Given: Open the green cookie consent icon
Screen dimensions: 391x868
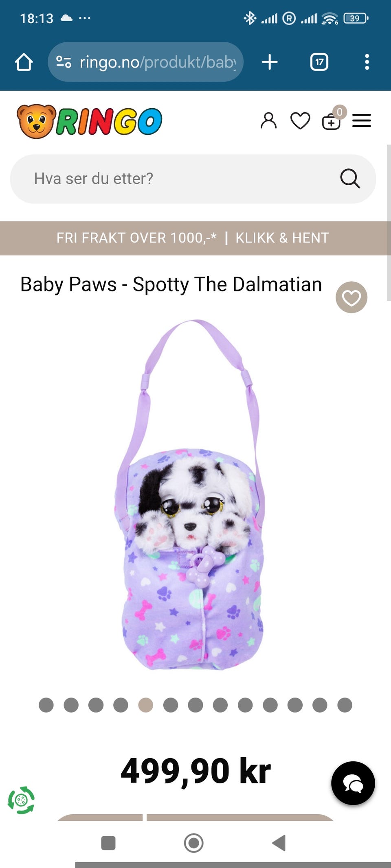Looking at the screenshot, I should [x=21, y=800].
